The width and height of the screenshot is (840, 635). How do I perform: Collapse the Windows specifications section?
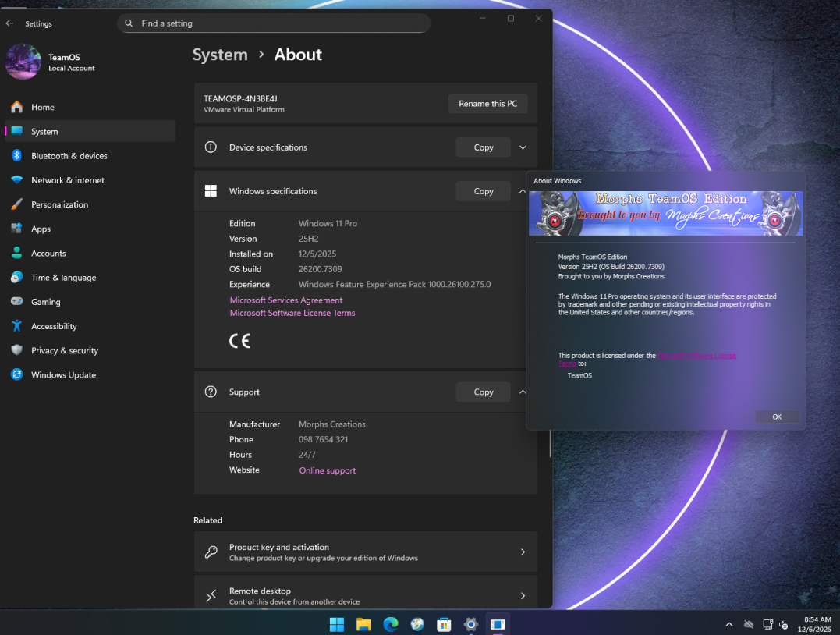click(523, 191)
